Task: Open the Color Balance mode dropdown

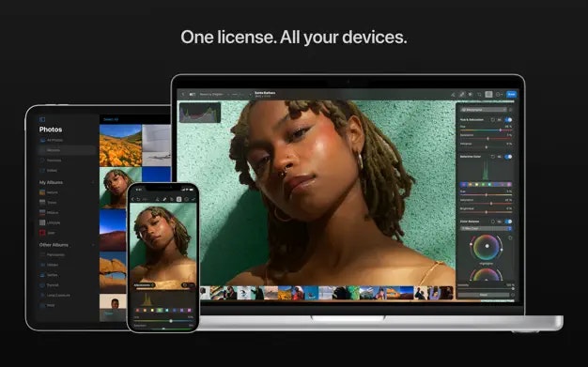Action: coord(486,229)
